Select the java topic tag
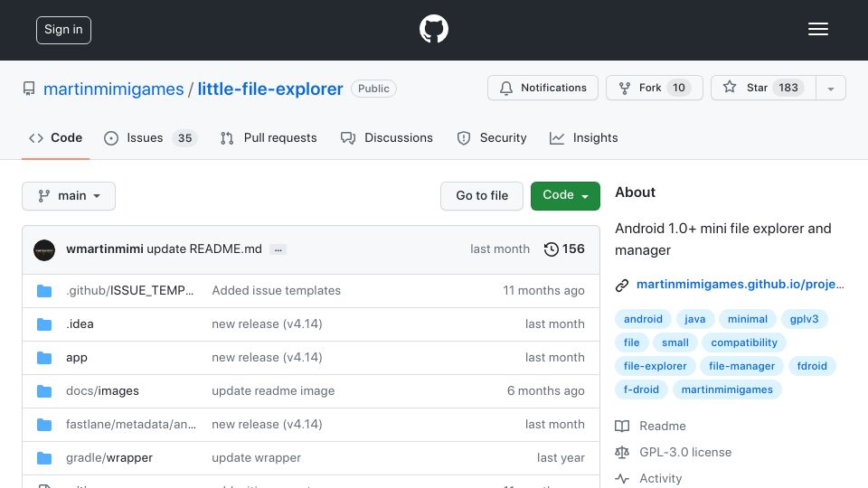The image size is (868, 488). [694, 319]
